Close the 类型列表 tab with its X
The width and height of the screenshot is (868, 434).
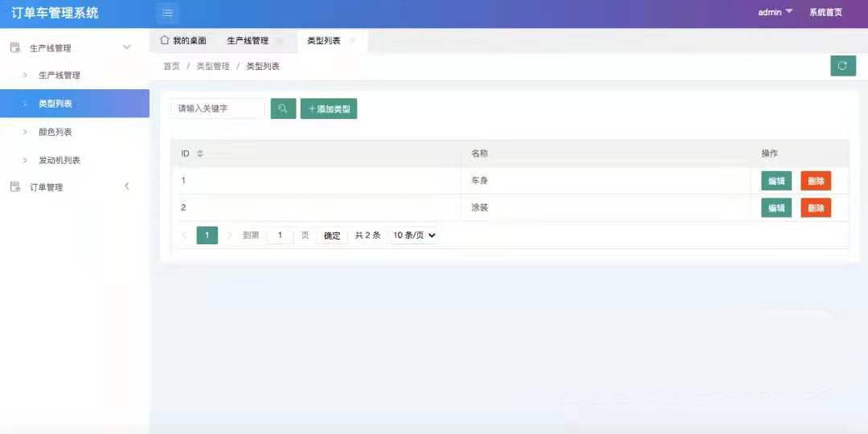coord(353,40)
